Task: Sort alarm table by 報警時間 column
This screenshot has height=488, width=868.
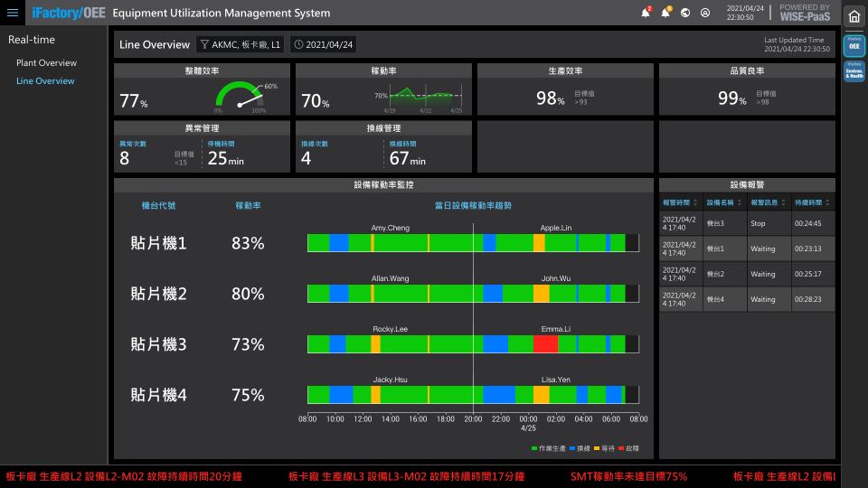Action: (680, 202)
